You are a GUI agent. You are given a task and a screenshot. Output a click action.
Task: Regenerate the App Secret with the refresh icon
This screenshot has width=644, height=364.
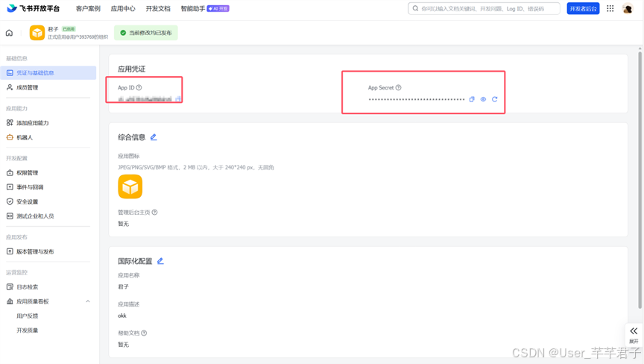pos(495,99)
